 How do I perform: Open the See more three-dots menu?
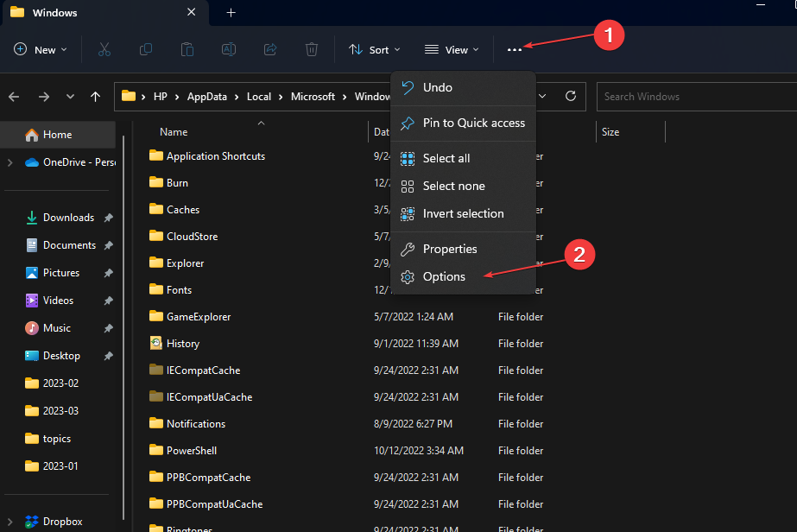515,50
